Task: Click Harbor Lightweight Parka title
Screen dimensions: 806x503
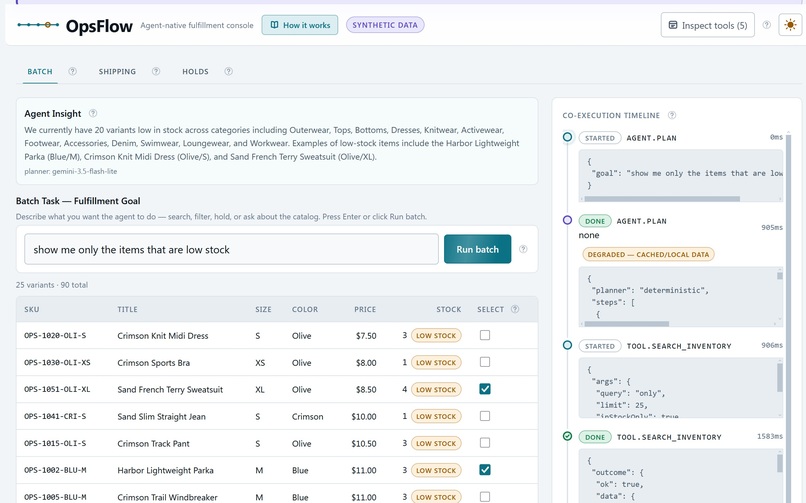Action: point(165,470)
